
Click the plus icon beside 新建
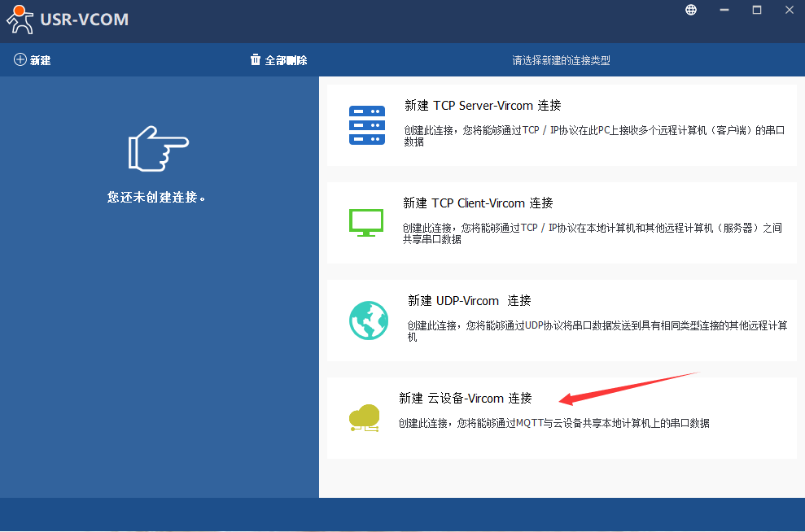click(x=20, y=60)
